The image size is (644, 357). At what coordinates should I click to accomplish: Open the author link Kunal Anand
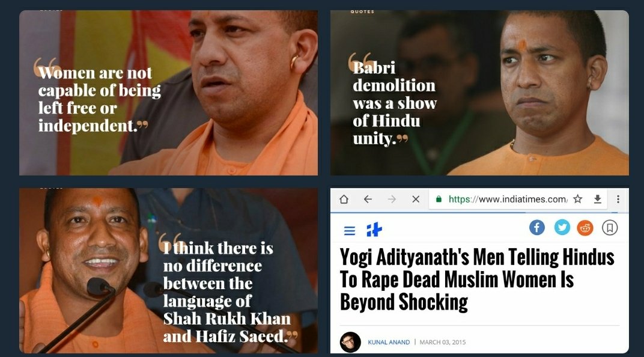click(x=389, y=342)
